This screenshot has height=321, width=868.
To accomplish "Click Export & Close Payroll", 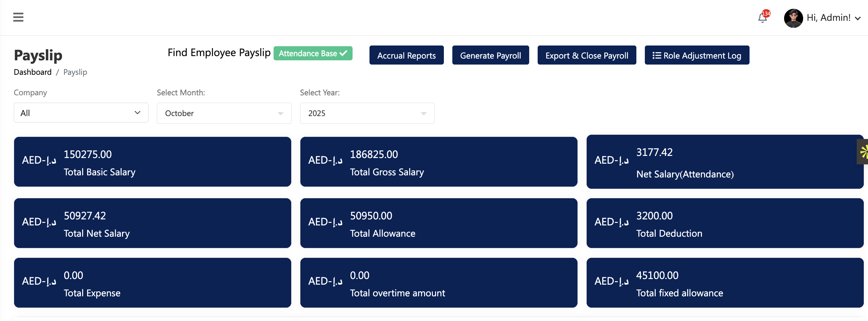I will point(587,55).
